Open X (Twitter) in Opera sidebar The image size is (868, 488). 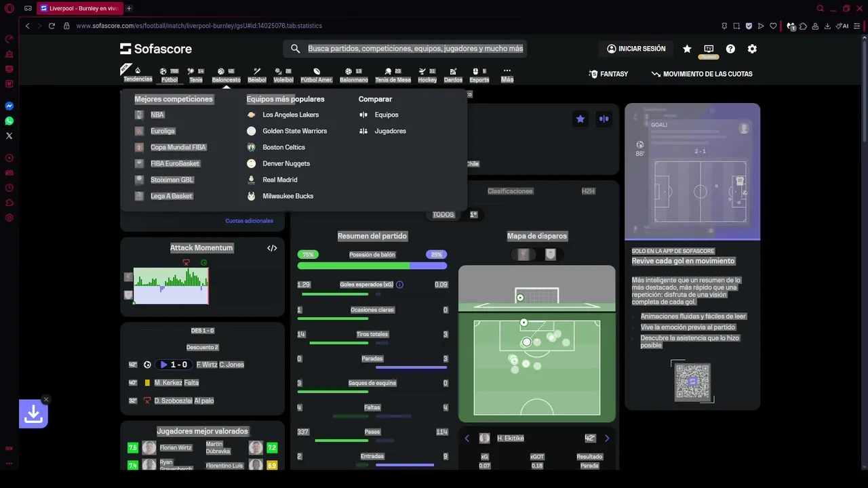9,136
